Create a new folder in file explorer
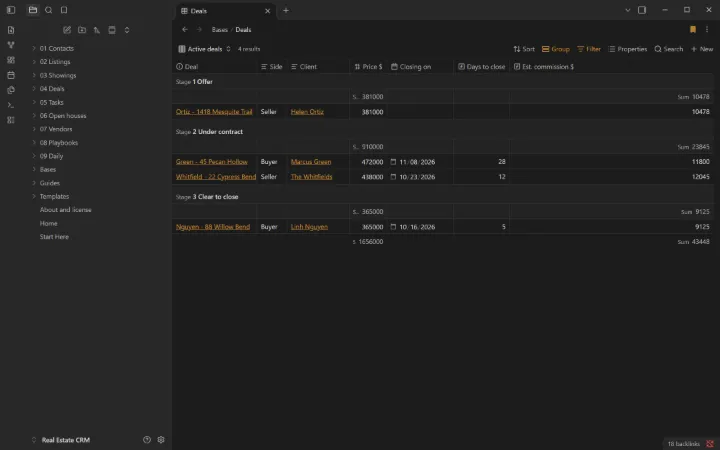Image resolution: width=720 pixels, height=450 pixels. point(82,30)
